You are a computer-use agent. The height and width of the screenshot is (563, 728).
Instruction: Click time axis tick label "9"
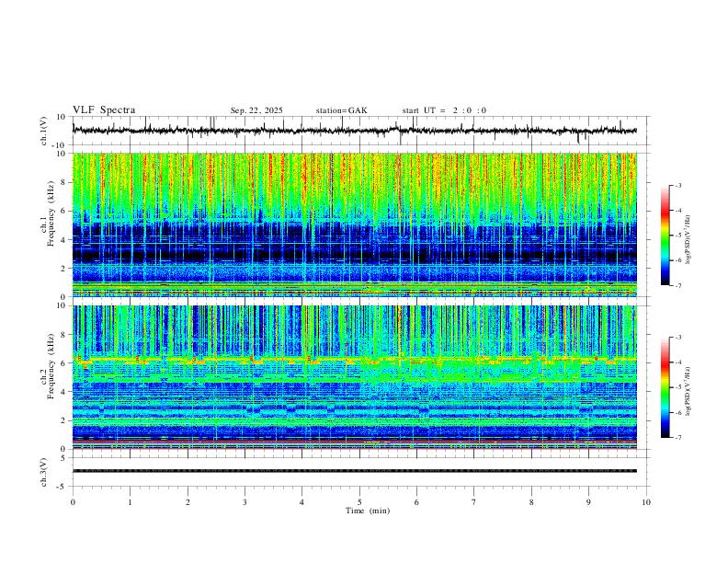point(588,502)
